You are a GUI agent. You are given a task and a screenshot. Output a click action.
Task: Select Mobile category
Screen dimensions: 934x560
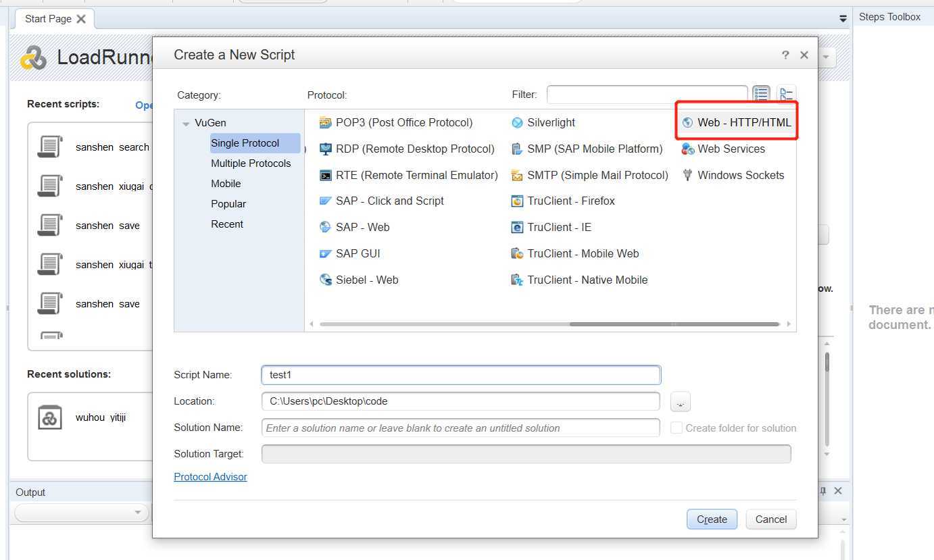(x=226, y=184)
